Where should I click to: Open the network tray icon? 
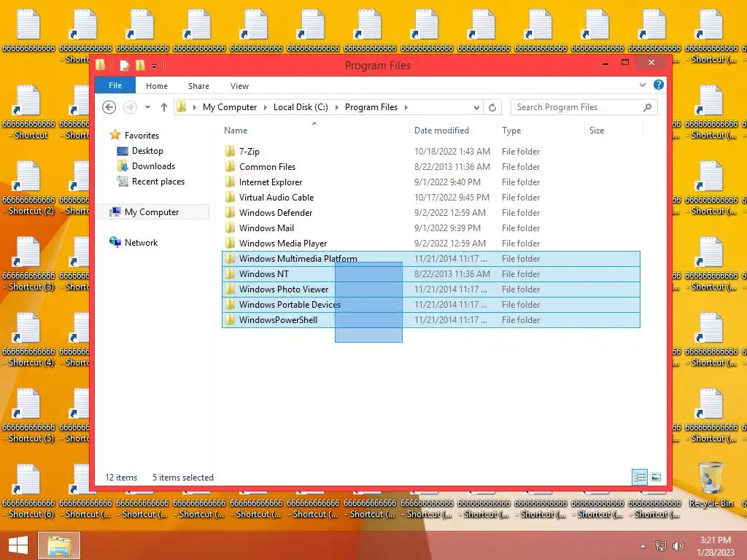click(x=661, y=546)
